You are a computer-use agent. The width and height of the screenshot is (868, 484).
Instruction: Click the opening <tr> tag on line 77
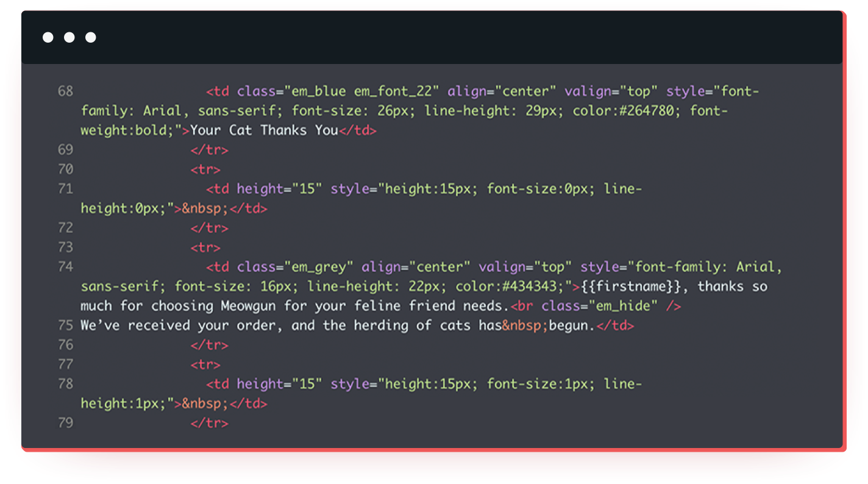205,365
